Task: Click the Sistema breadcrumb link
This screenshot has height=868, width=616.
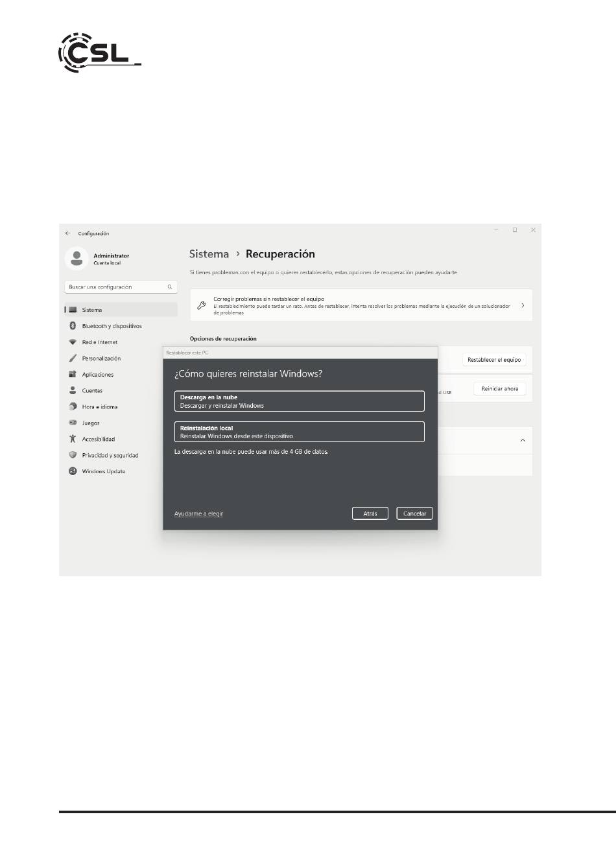Action: pyautogui.click(x=209, y=254)
